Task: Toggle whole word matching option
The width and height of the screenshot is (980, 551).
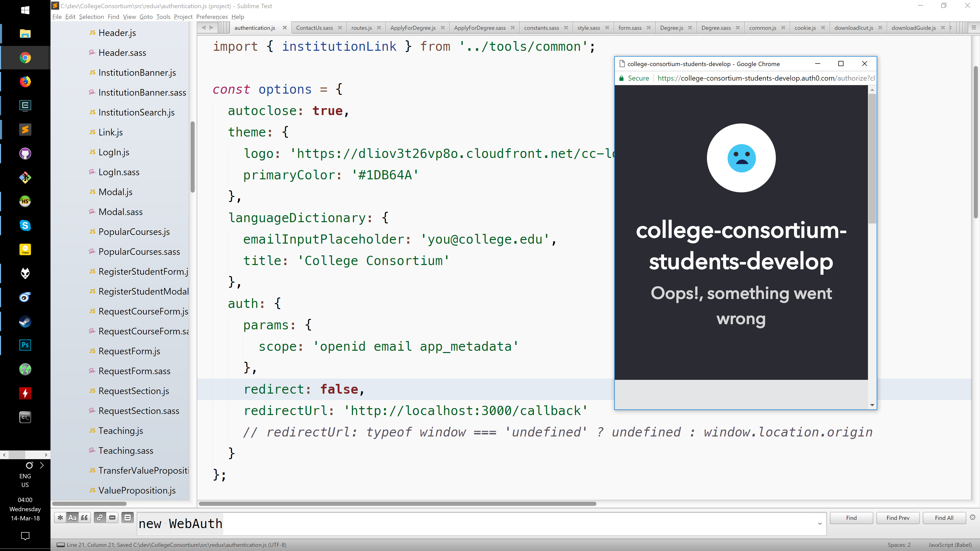Action: coord(84,518)
